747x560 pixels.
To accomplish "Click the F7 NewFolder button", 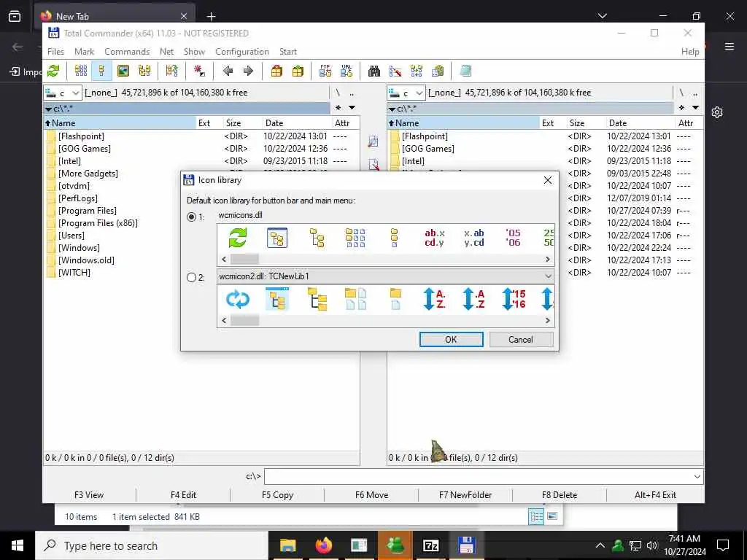I will (x=465, y=495).
